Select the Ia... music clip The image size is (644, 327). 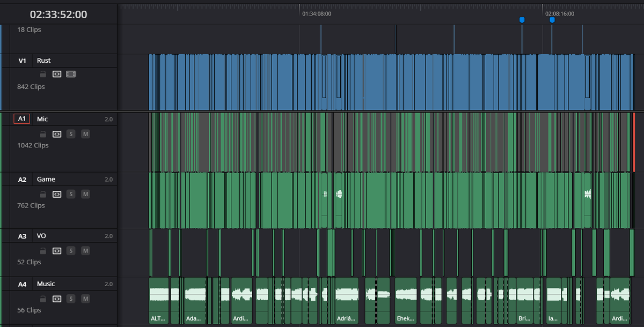(x=553, y=301)
